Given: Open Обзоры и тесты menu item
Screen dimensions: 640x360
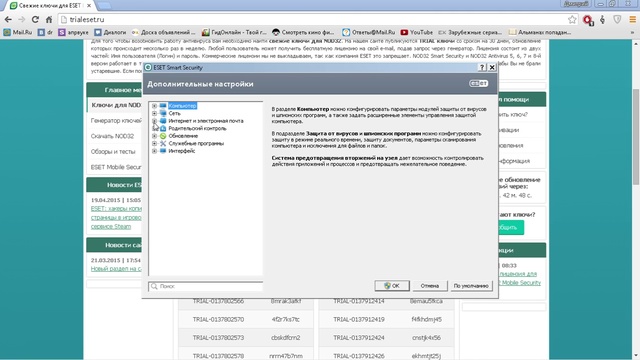Looking at the screenshot, I should [x=113, y=151].
